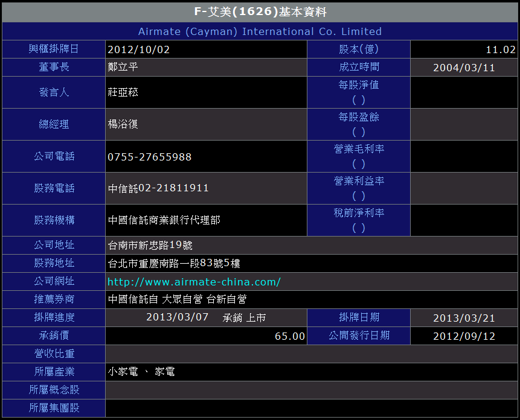Select 'Airmate (Cayman) International Co. Limited' text

click(260, 31)
